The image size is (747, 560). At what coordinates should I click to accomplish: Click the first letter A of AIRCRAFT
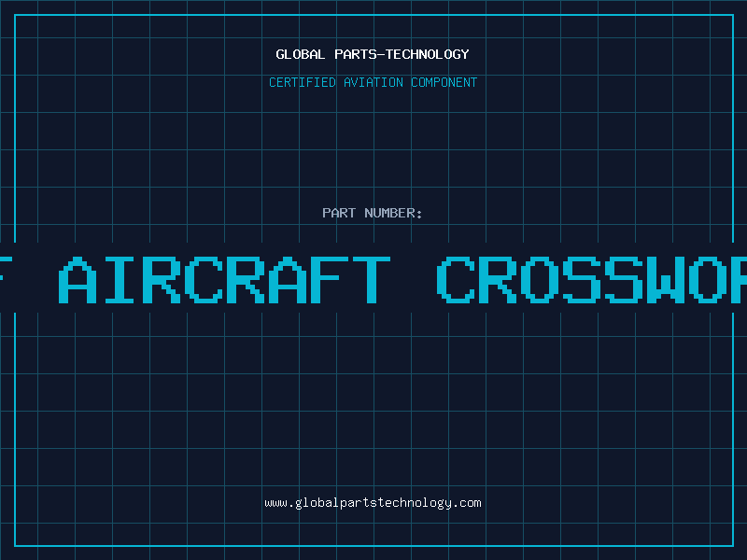[x=78, y=280]
